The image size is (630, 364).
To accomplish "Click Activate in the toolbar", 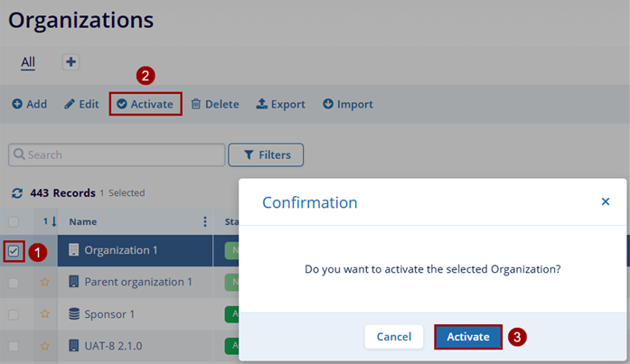I will 145,105.
